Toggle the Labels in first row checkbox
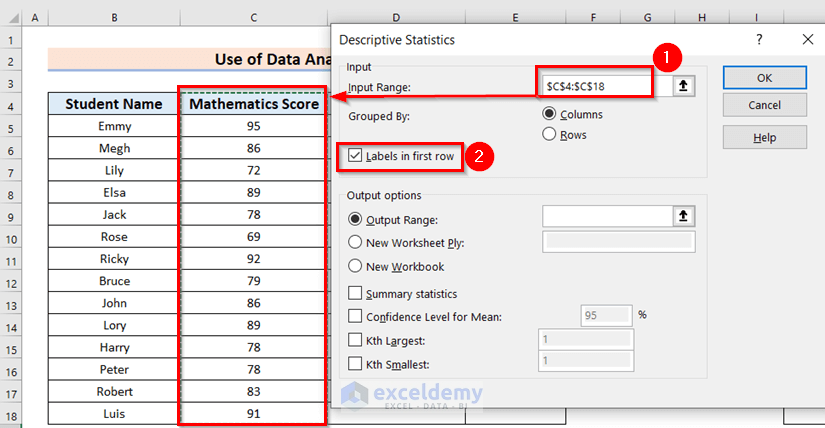Screen dimensions: 825x428 coord(356,157)
